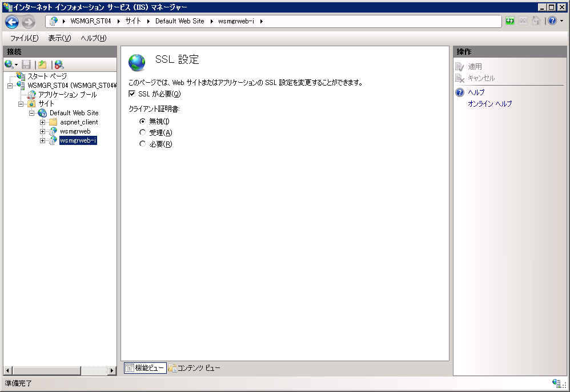
Task: Click the サイト folder icon in tree
Action: tap(31, 104)
